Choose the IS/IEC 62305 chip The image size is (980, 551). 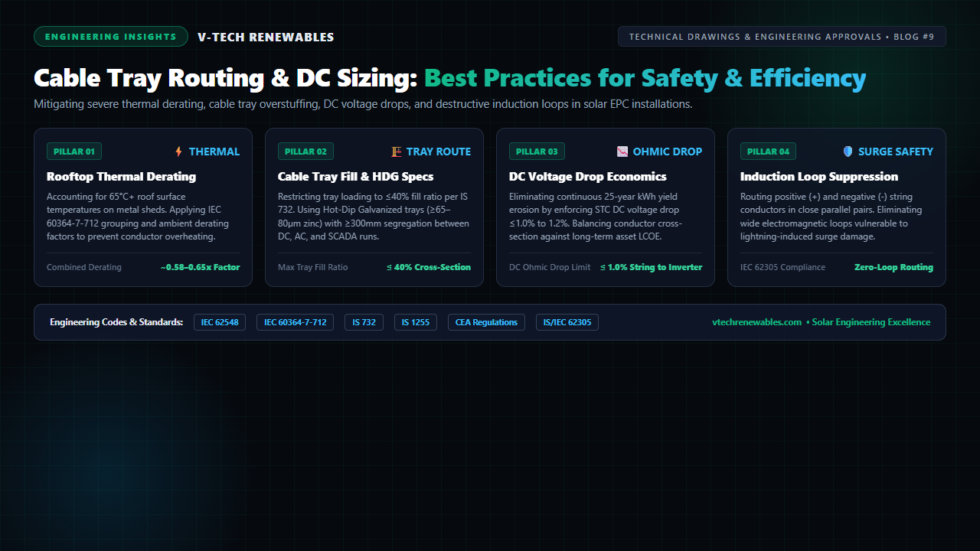[x=567, y=322]
